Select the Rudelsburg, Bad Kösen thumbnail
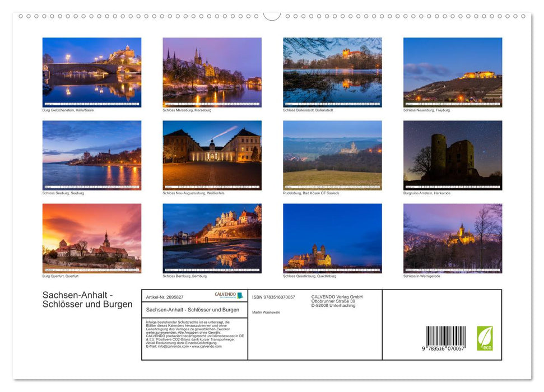Image resolution: width=544 pixels, height=392 pixels. 332,155
